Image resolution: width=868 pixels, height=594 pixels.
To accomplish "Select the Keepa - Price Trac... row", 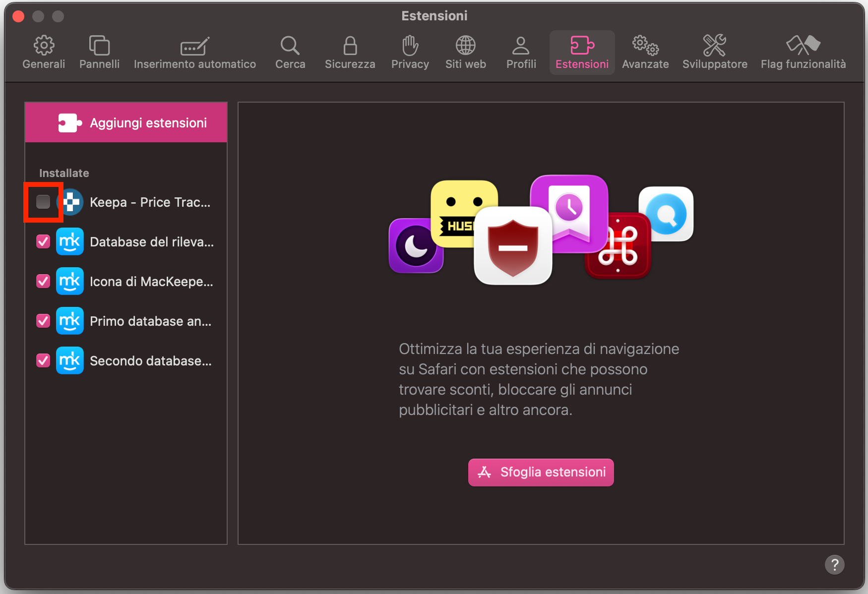I will 126,202.
